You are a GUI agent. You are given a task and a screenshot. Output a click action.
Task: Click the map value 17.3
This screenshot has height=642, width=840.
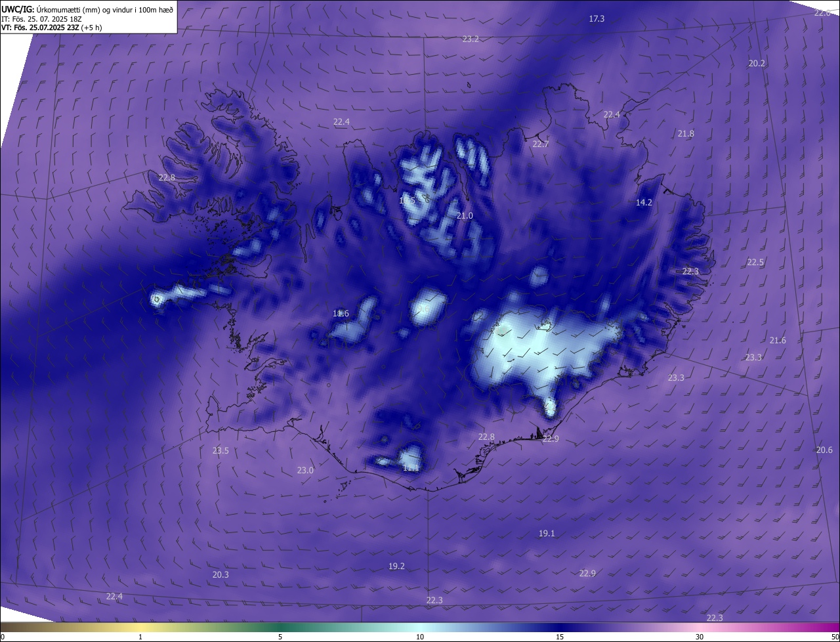(597, 19)
